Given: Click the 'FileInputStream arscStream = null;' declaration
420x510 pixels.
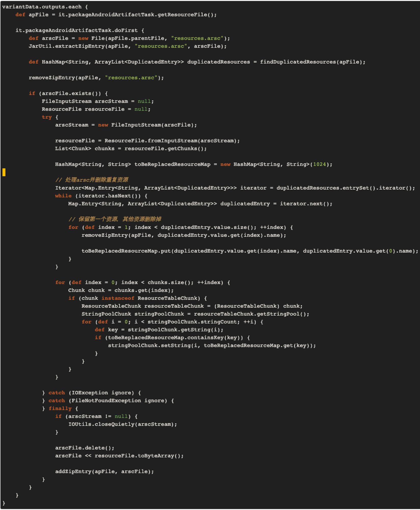Looking at the screenshot, I should click(x=98, y=101).
